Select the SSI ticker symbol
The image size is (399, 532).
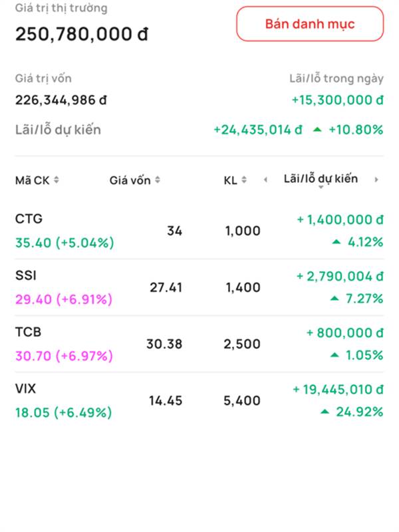(x=25, y=275)
